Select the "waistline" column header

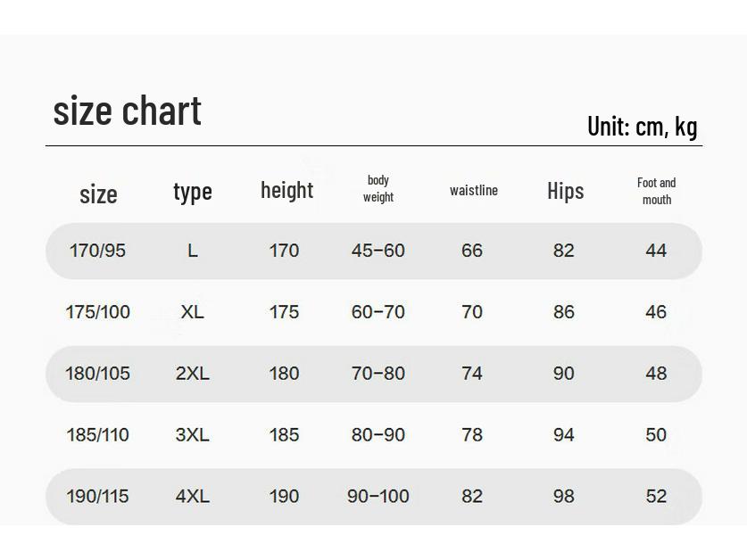(x=473, y=190)
